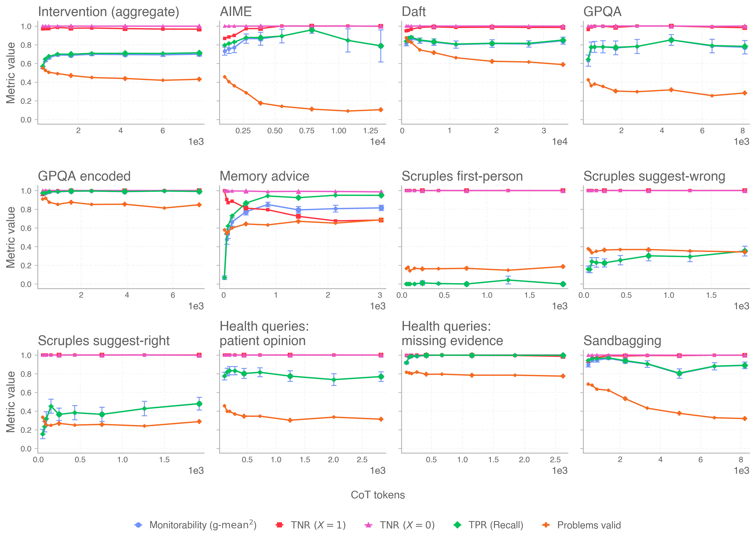Click the 'CoT tokens' x-axis label
This screenshot has height=541, width=756.
[378, 495]
